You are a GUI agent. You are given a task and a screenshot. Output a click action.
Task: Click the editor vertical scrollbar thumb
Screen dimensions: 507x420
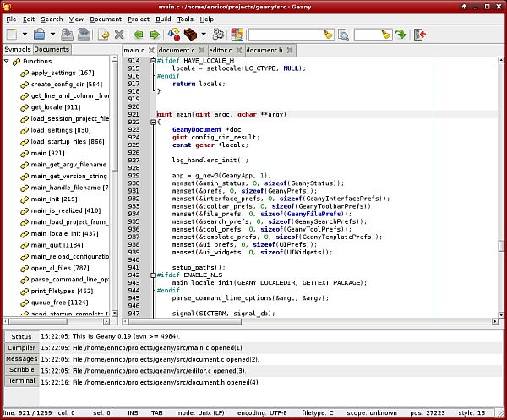501,246
